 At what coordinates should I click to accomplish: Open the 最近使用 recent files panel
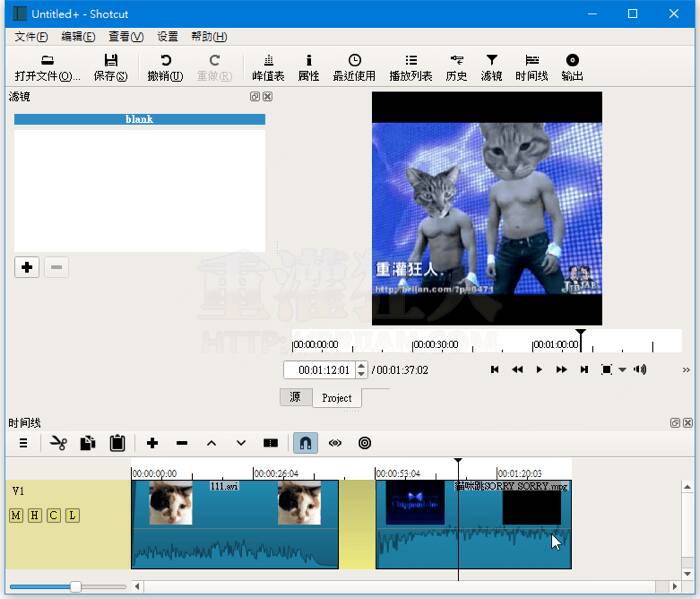click(x=354, y=68)
